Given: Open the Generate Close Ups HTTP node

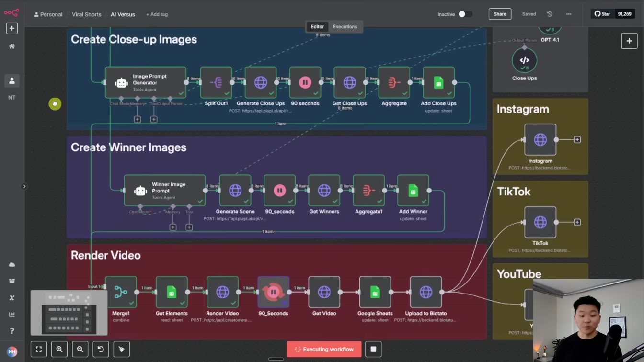Looking at the screenshot, I should click(x=261, y=82).
